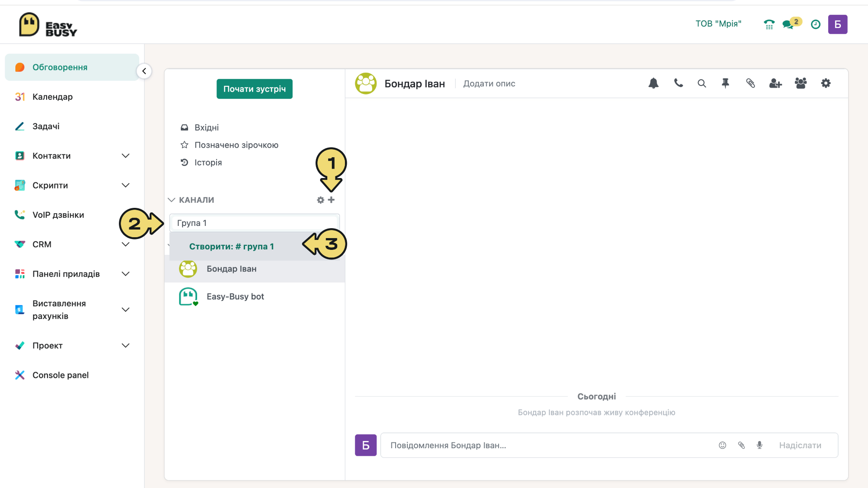Expand the Скрипти menu chevron

pos(126,185)
